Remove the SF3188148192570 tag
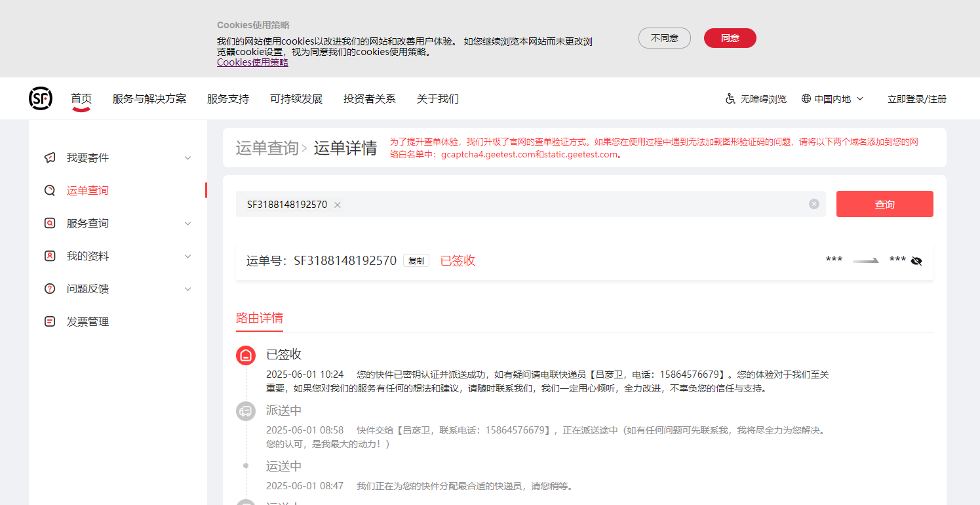 coord(338,205)
